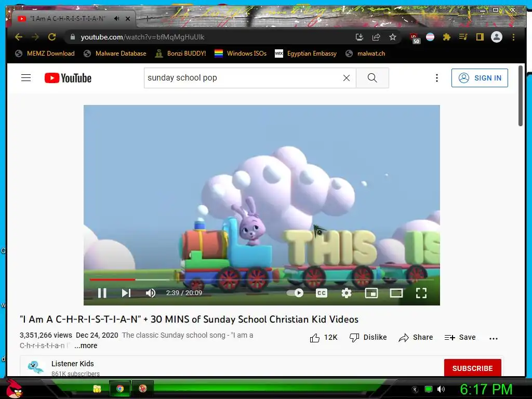
Task: Click the system tray volume icon
Action: pos(441,389)
